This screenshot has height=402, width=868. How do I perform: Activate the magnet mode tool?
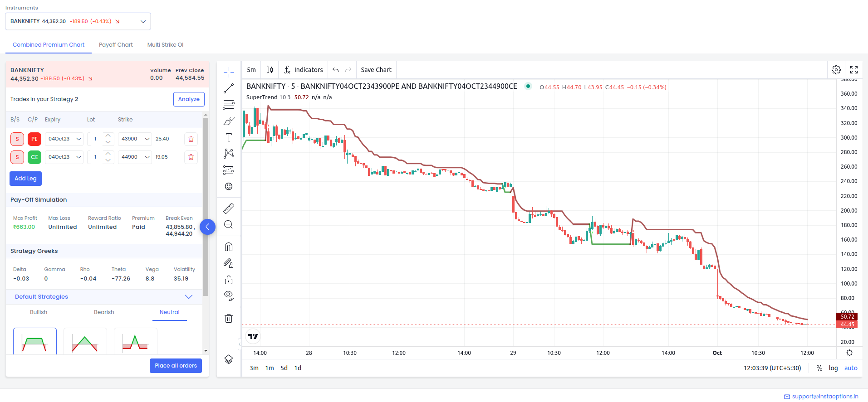pyautogui.click(x=229, y=247)
